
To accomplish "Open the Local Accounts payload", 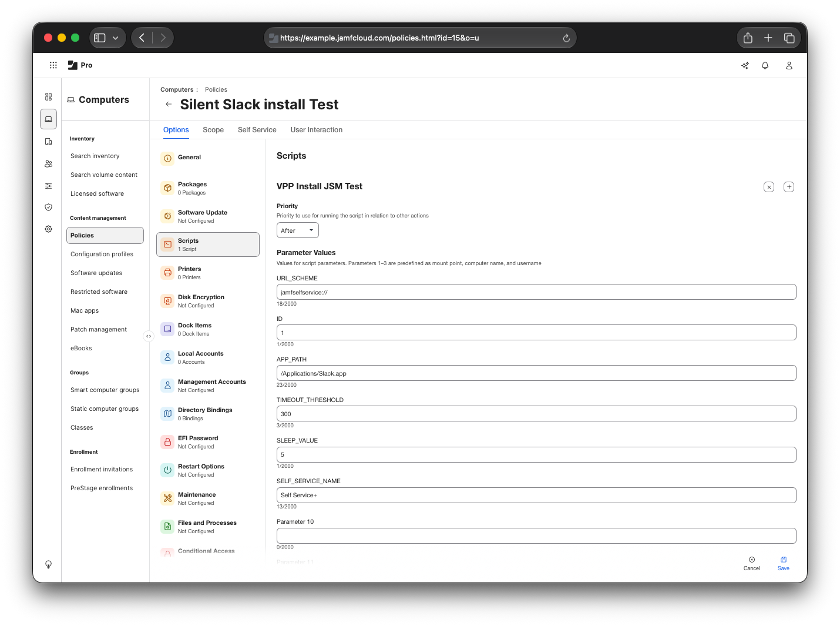I will click(x=208, y=357).
